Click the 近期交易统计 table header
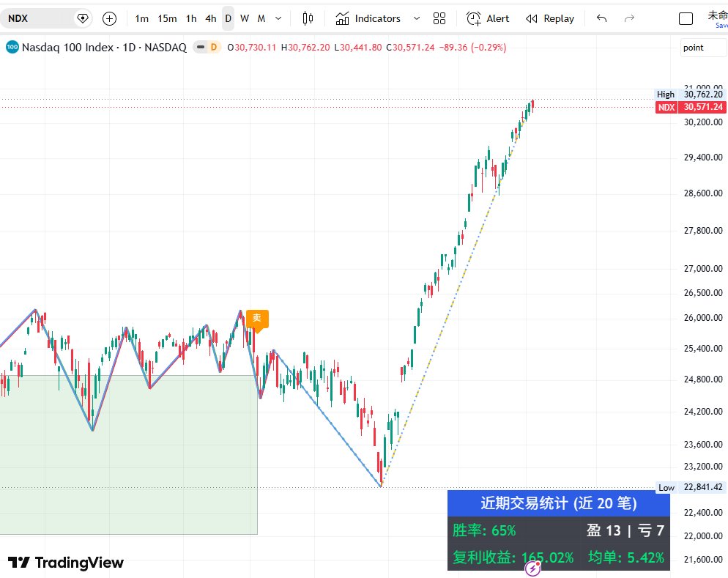The height and width of the screenshot is (578, 728). [559, 503]
